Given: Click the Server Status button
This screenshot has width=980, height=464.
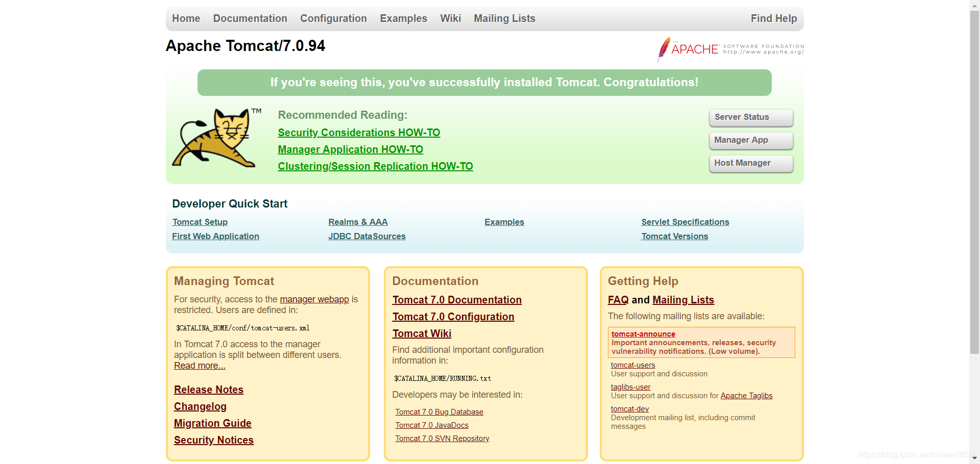Looking at the screenshot, I should 751,117.
